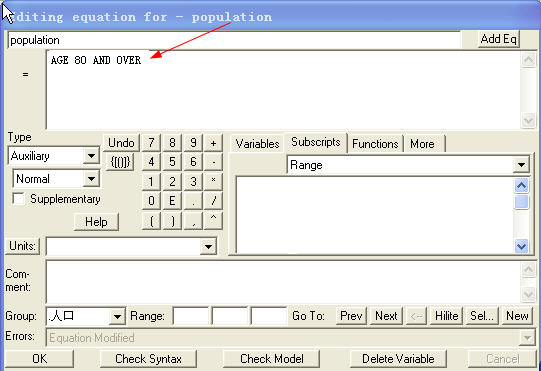Screen dimensions: 541x371
Task: Insert brackets with the {[()]} button
Action: 120,162
